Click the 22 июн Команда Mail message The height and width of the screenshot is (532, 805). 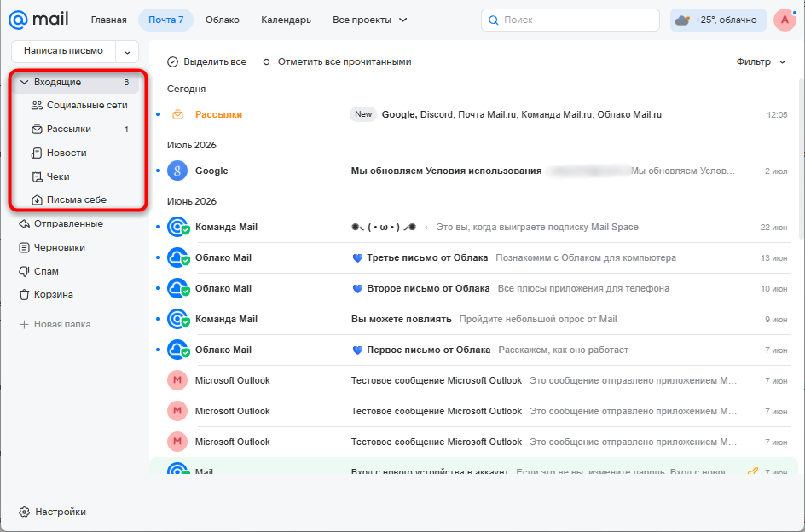click(x=472, y=227)
